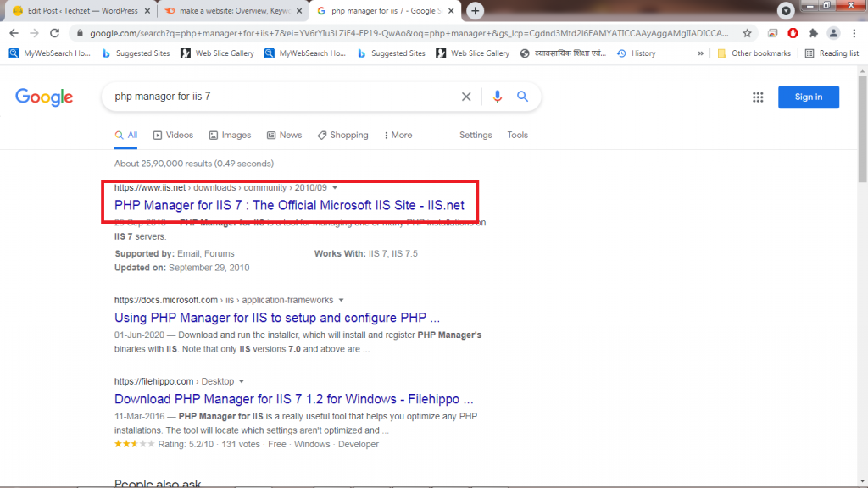Click the Opera extension icon in toolbar
868x488 pixels.
793,33
